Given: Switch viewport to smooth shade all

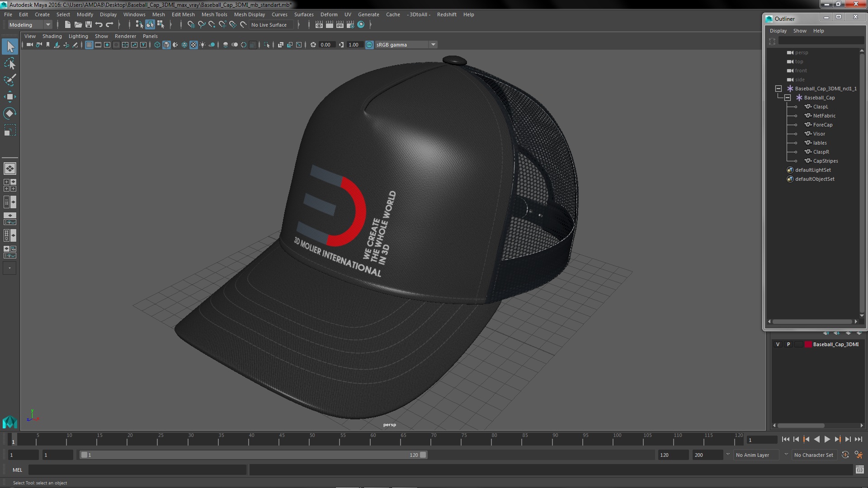Looking at the screenshot, I should coord(166,45).
